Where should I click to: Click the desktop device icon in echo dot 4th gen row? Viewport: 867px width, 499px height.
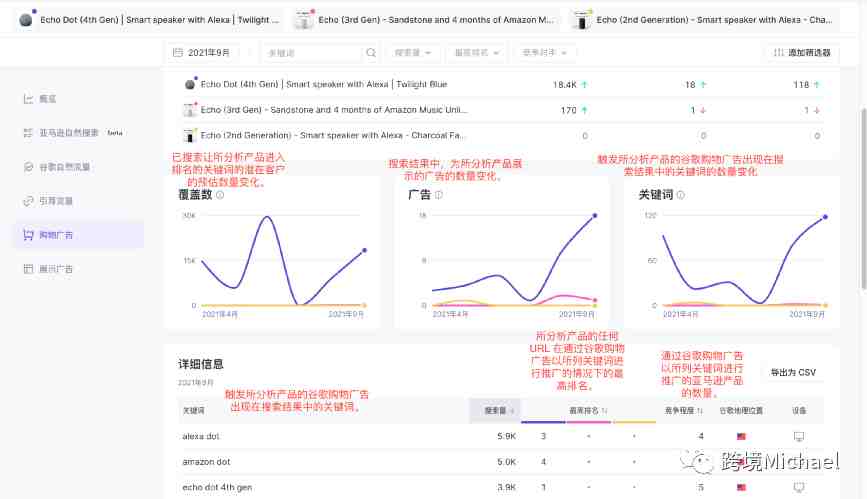[x=798, y=487]
